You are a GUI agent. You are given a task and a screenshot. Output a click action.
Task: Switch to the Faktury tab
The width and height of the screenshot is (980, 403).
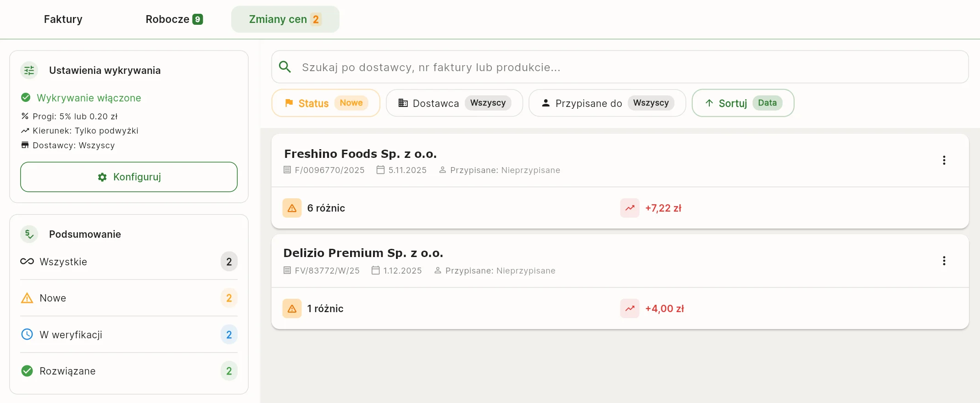63,19
